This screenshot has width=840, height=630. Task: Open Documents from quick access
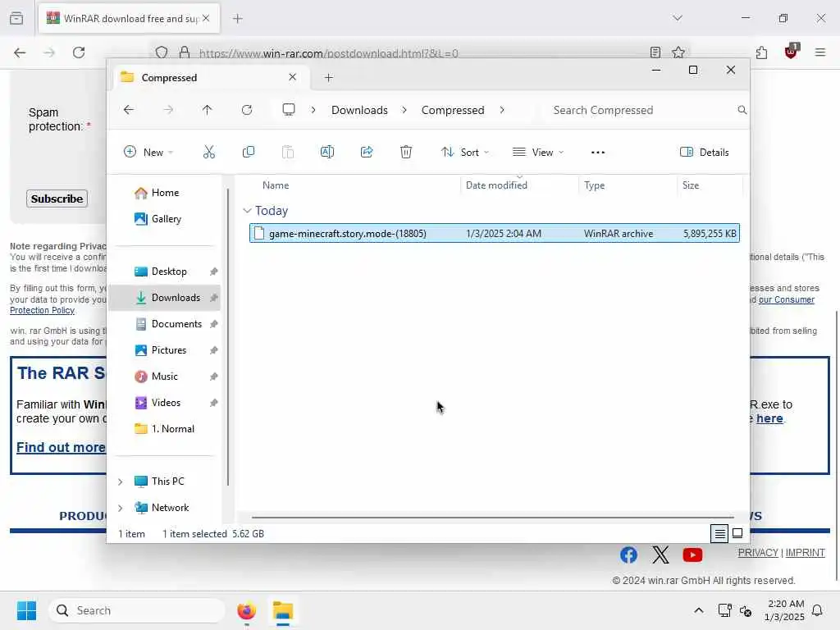point(165,323)
